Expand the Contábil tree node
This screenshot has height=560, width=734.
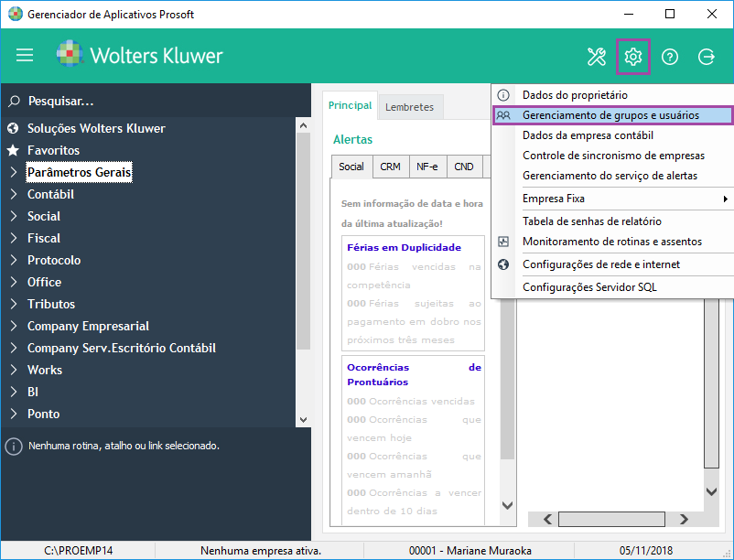pyautogui.click(x=14, y=194)
